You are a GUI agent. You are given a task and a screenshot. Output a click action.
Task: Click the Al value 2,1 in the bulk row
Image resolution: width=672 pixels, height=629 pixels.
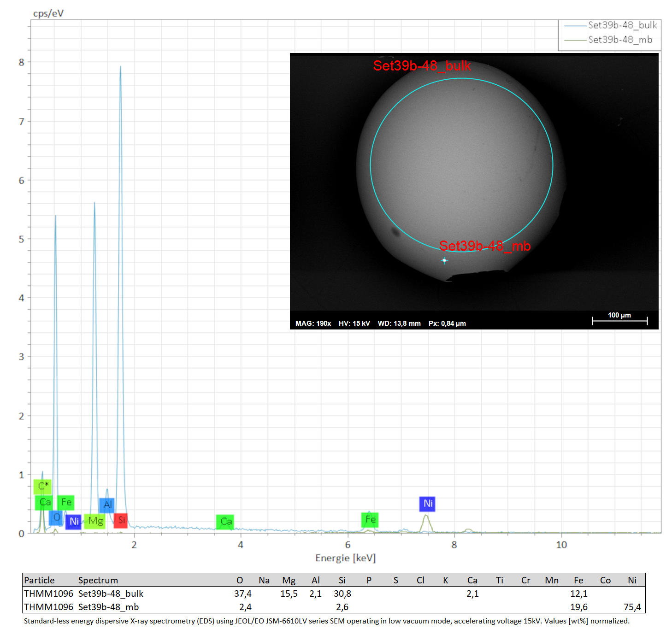315,594
